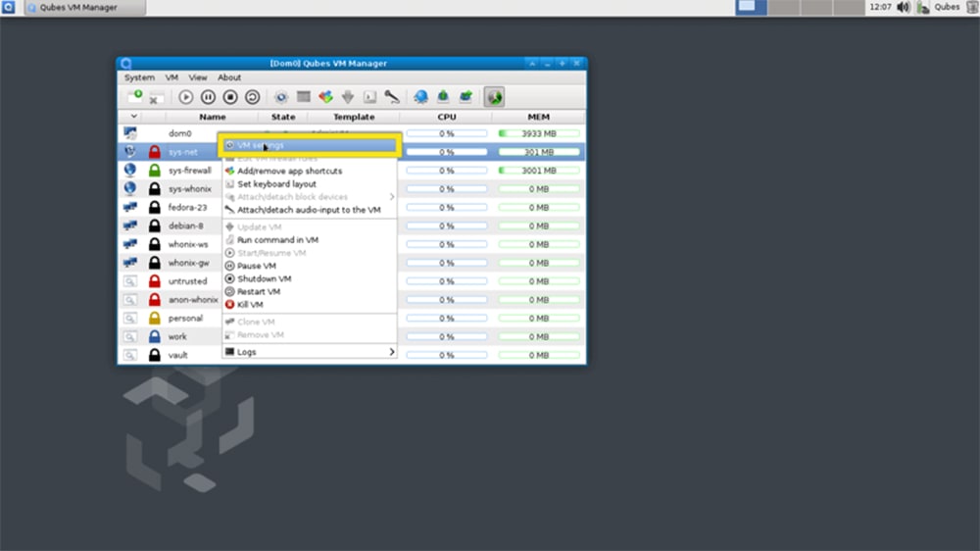Sort by the Name column header

click(x=213, y=117)
